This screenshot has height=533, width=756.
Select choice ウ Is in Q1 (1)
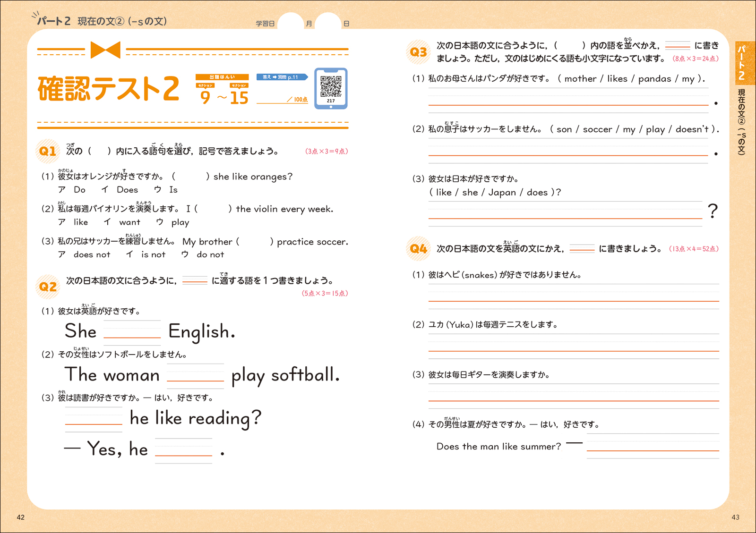coord(166,189)
